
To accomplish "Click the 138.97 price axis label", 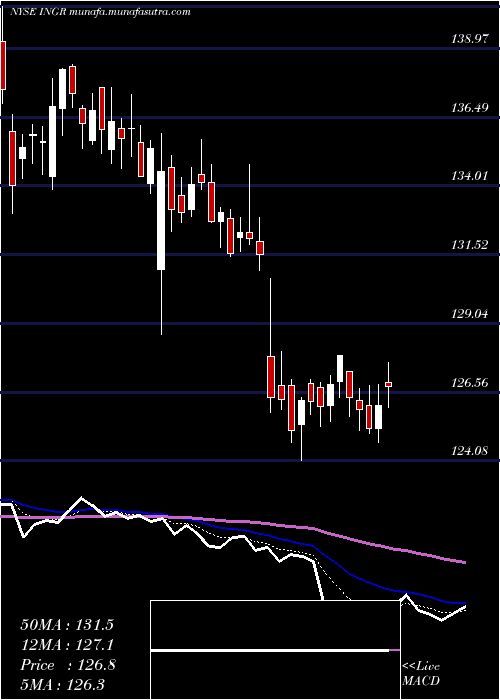I will 469,39.
